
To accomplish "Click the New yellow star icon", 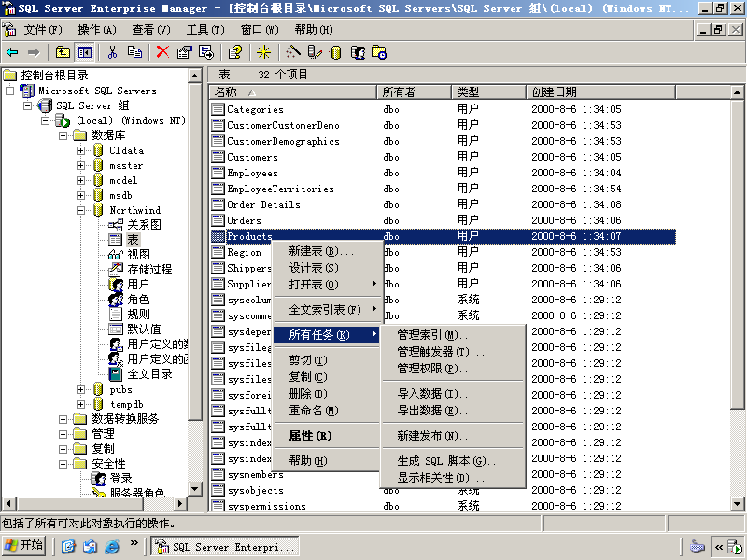I will [263, 52].
